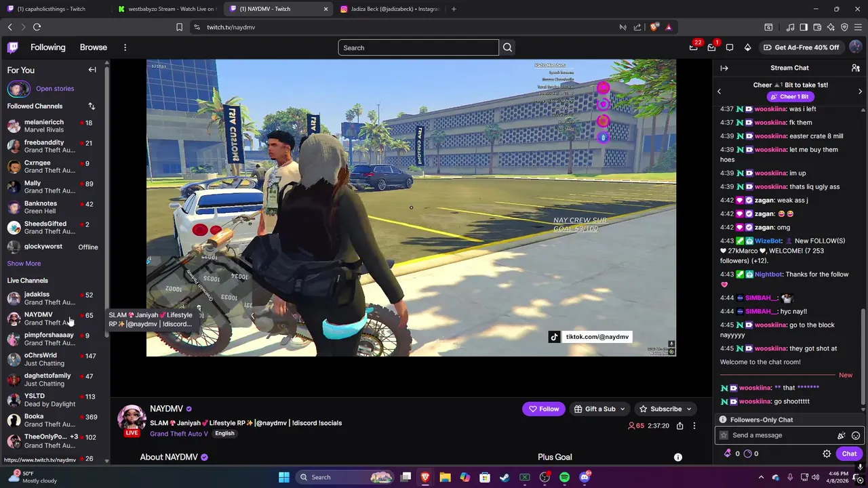Open the Twitch home logo
Image resolution: width=868 pixels, height=488 pixels.
click(x=13, y=47)
